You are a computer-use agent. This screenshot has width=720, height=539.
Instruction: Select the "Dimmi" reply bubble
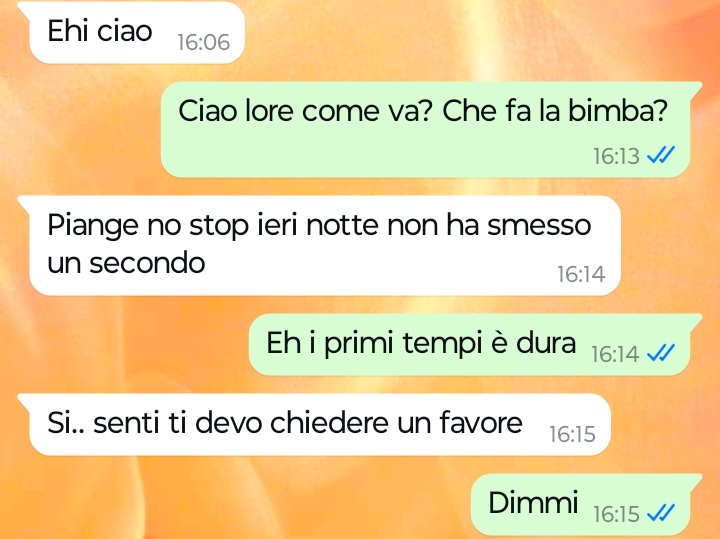tap(586, 504)
